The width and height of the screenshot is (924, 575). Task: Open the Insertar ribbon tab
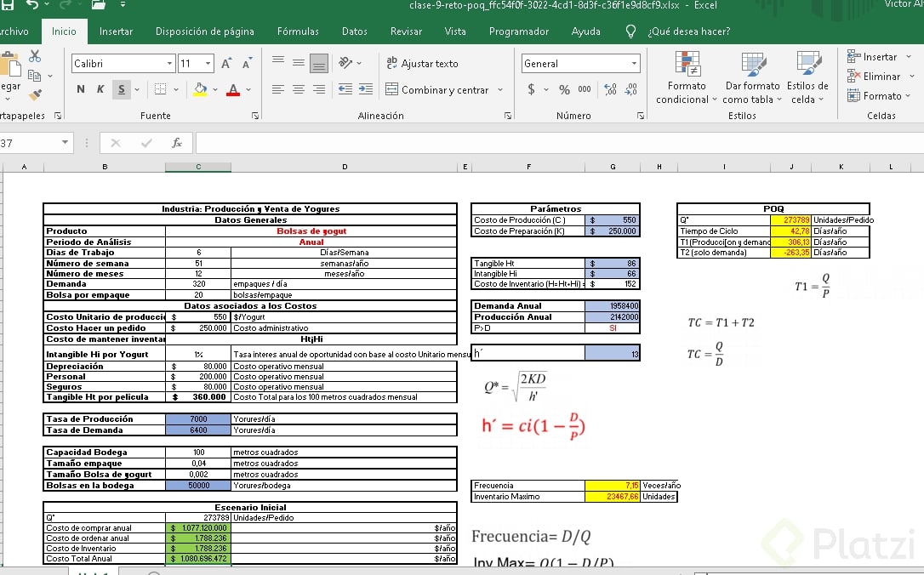click(116, 31)
